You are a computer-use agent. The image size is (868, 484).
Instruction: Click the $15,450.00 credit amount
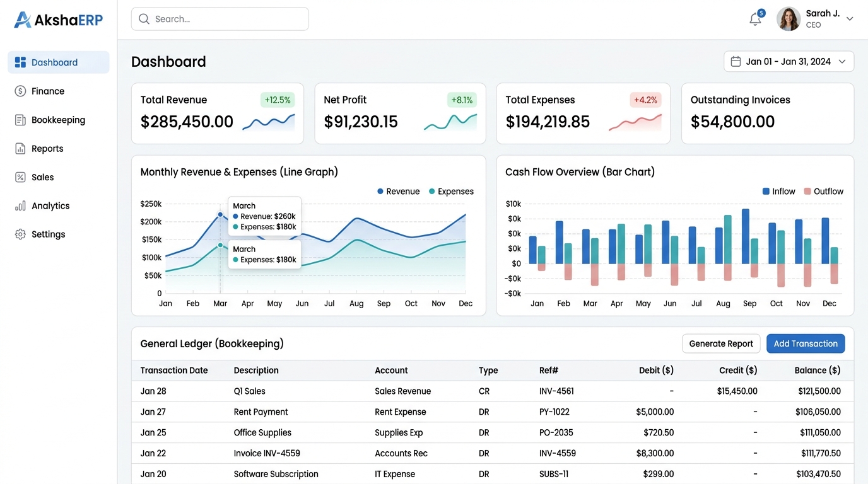(x=737, y=391)
